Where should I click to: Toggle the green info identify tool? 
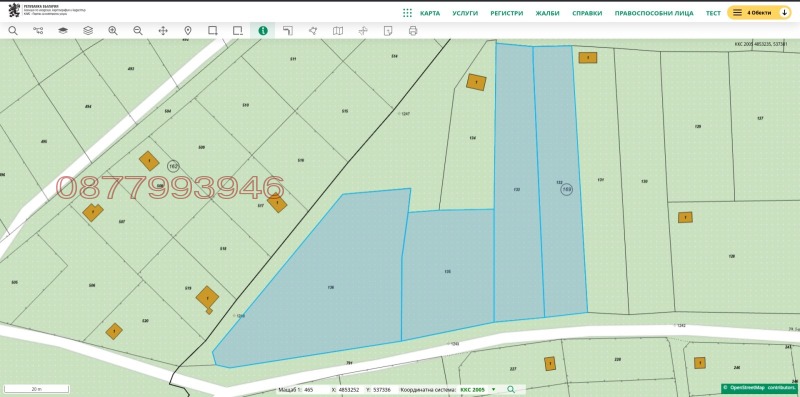[x=263, y=31]
